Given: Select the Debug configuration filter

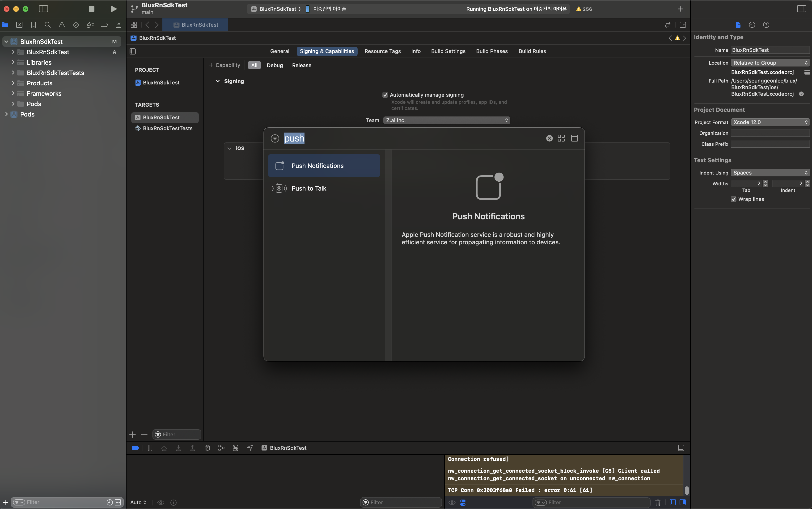Looking at the screenshot, I should [x=275, y=65].
